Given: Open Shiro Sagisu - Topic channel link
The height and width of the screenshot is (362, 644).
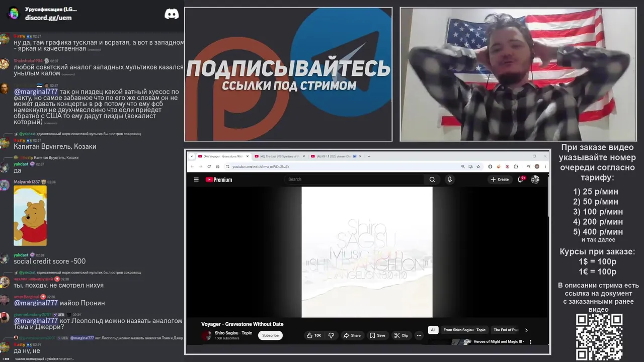Looking at the screenshot, I should (x=233, y=333).
